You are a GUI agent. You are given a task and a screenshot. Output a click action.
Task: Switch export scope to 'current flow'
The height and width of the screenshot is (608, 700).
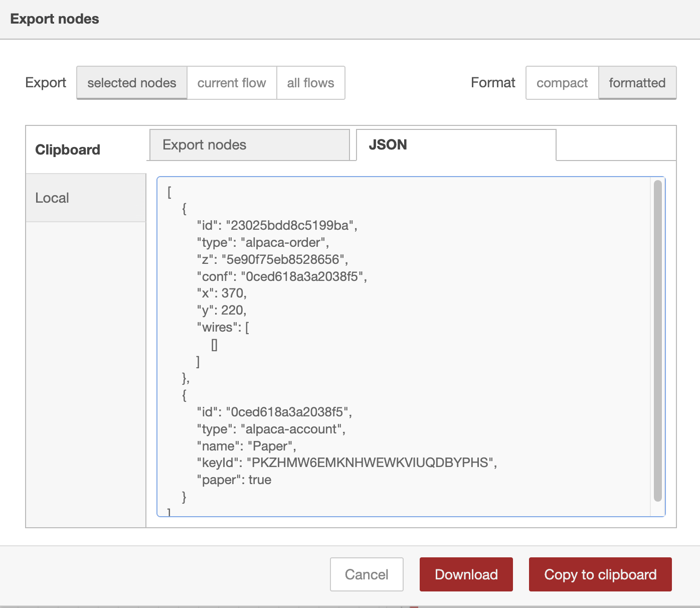click(232, 83)
